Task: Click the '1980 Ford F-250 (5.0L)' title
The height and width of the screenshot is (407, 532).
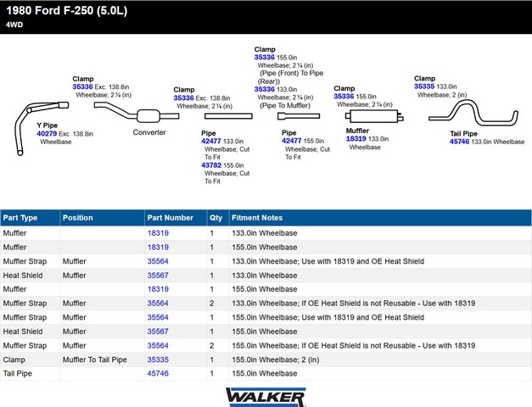Action: (x=67, y=10)
